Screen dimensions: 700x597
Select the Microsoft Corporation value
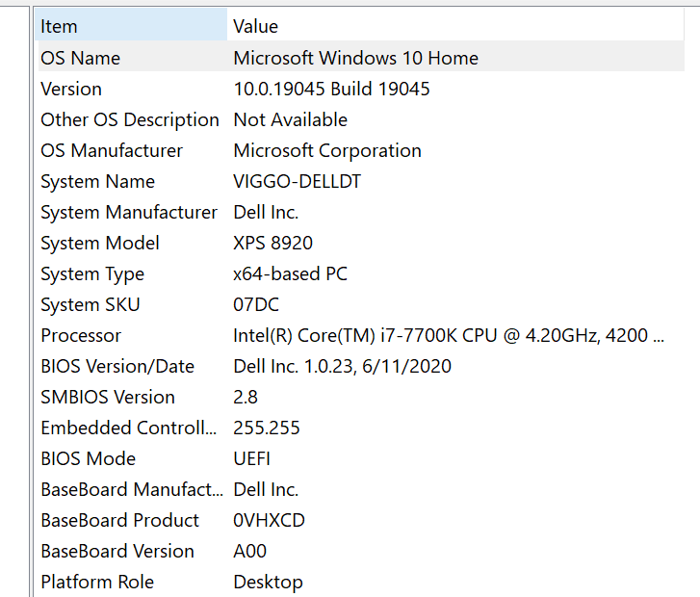coord(327,151)
